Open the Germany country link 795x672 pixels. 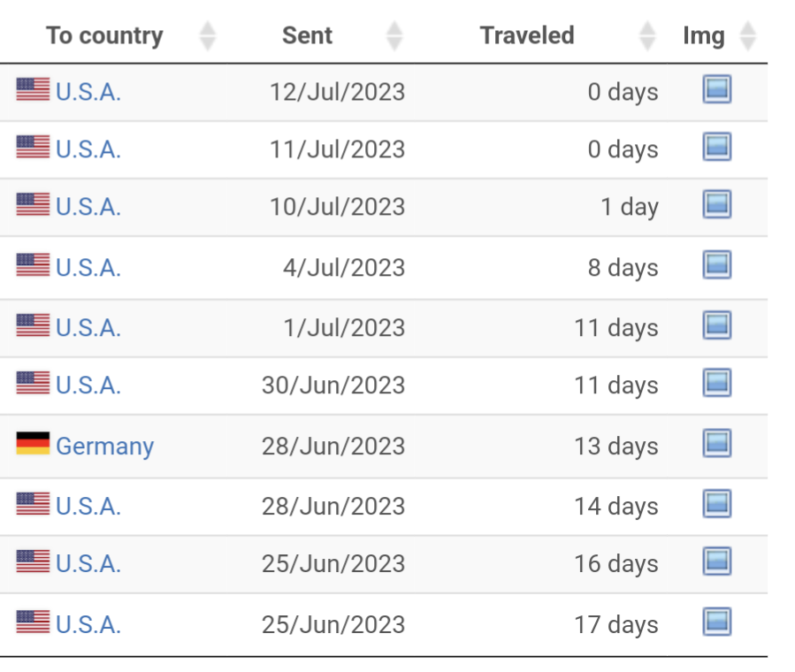pos(105,447)
